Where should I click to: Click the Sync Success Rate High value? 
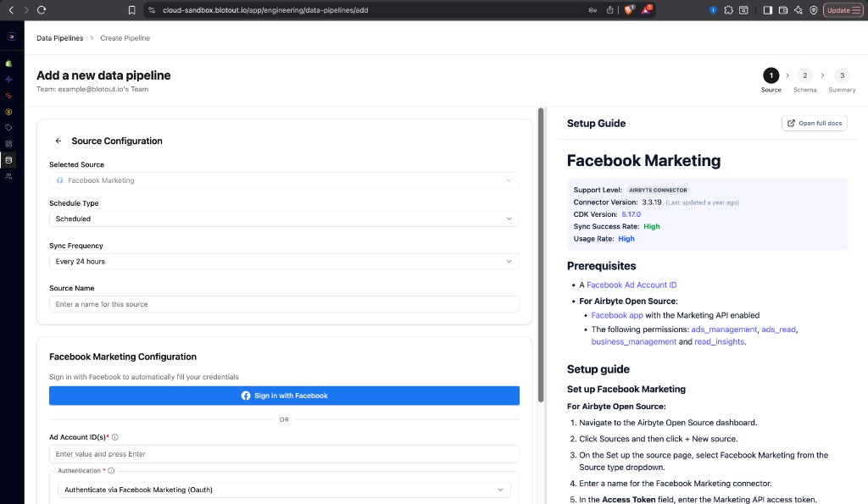click(652, 226)
